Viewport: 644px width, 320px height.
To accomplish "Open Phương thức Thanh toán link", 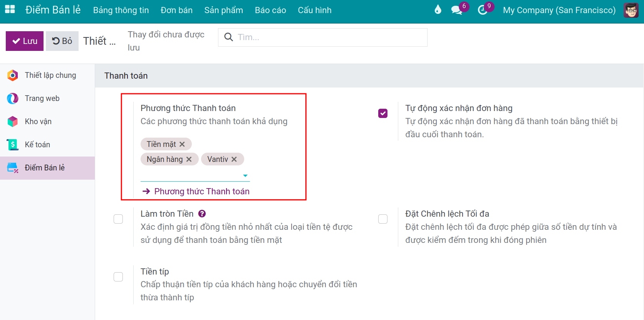I will click(202, 191).
